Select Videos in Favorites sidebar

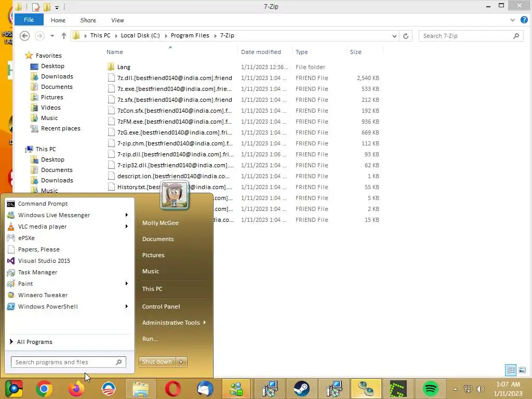pyautogui.click(x=51, y=108)
